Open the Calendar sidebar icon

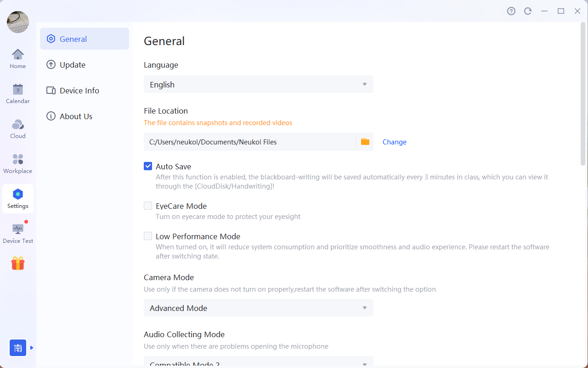point(18,94)
